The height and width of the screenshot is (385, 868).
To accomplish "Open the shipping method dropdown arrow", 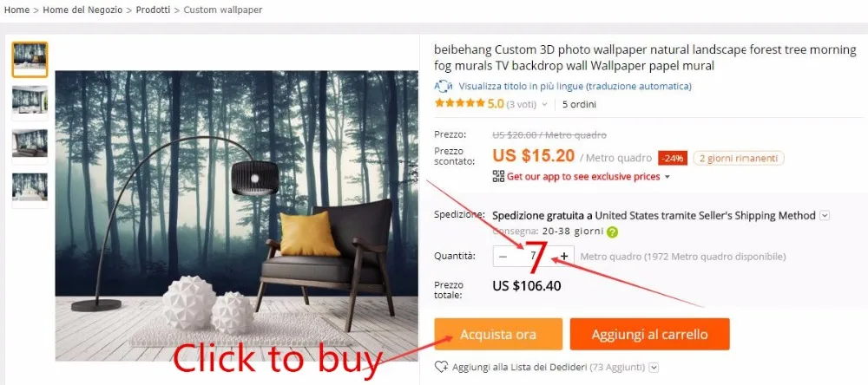I will [825, 216].
